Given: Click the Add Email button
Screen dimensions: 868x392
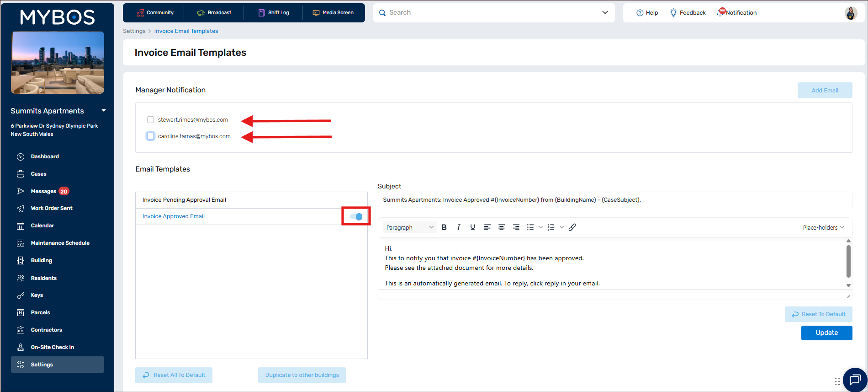Looking at the screenshot, I should [x=825, y=91].
